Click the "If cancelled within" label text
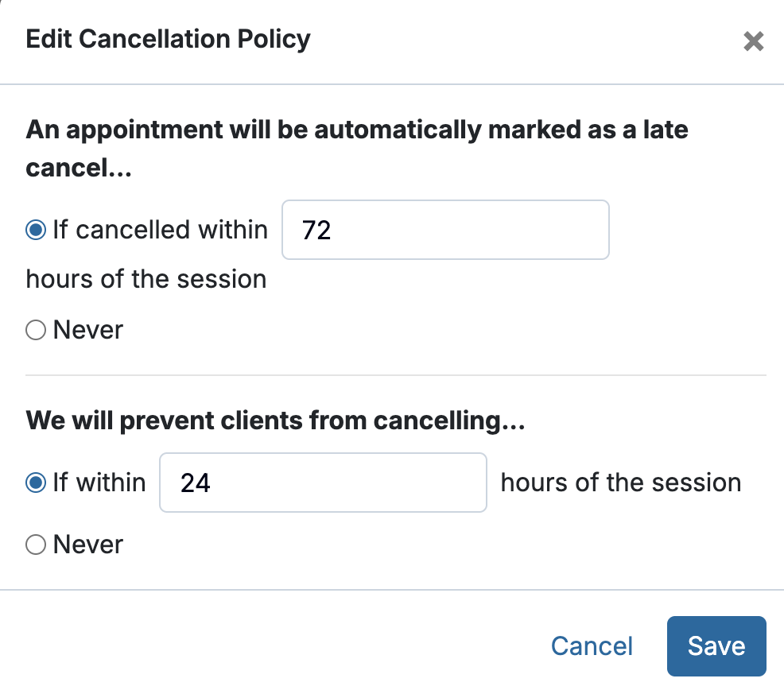Image resolution: width=784 pixels, height=690 pixels. point(161,231)
